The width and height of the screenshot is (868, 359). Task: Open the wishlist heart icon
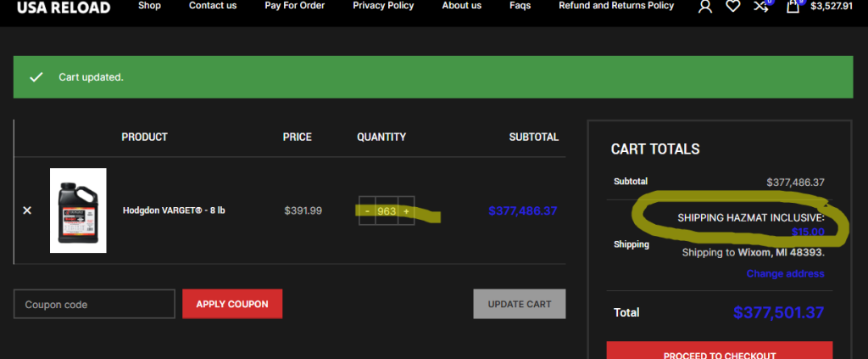point(732,7)
